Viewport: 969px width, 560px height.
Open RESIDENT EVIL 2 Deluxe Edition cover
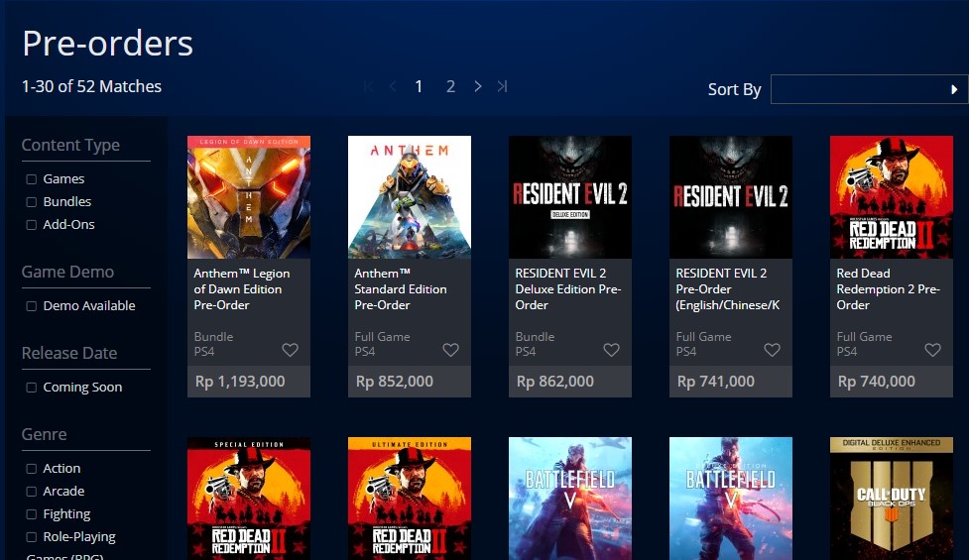pyautogui.click(x=570, y=197)
